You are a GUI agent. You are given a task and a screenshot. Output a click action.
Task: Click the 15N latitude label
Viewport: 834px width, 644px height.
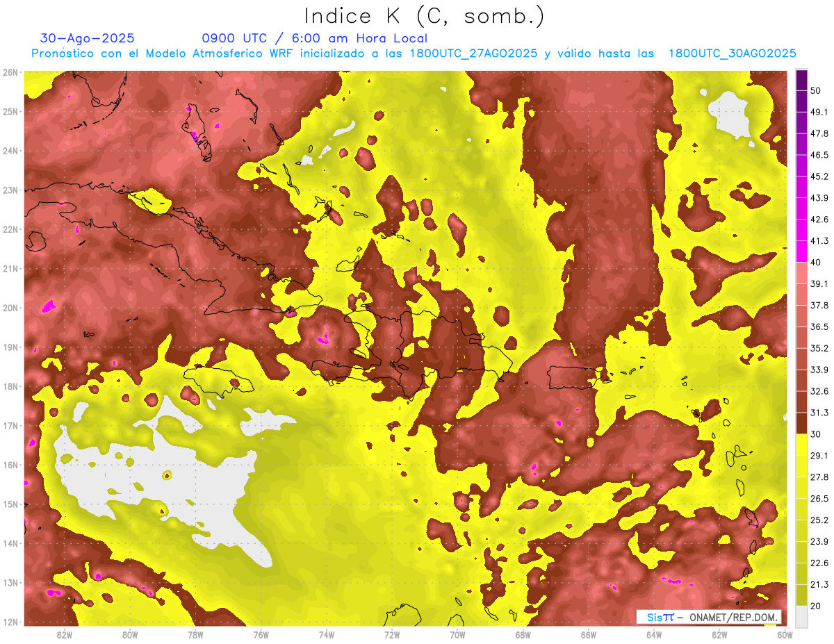coord(10,504)
